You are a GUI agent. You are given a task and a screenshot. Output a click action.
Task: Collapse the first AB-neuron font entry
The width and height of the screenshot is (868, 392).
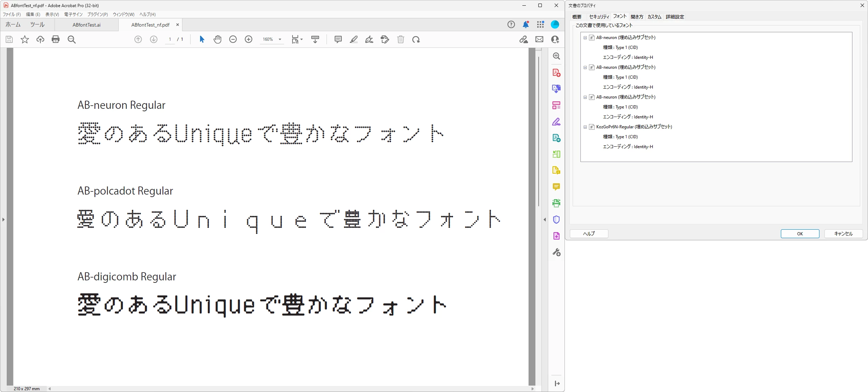coord(585,38)
